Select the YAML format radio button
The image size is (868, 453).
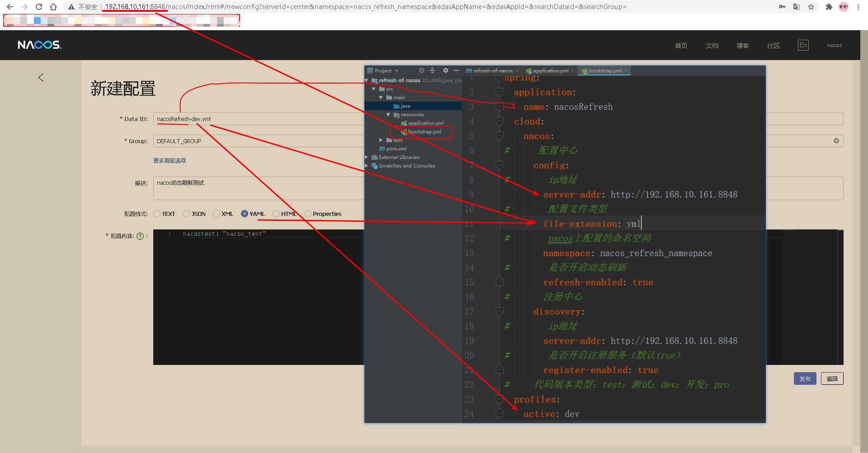(x=245, y=214)
